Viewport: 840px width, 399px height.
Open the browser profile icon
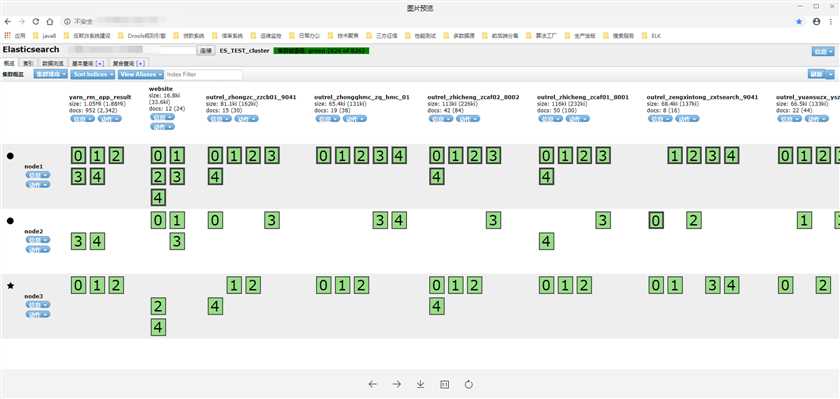816,21
